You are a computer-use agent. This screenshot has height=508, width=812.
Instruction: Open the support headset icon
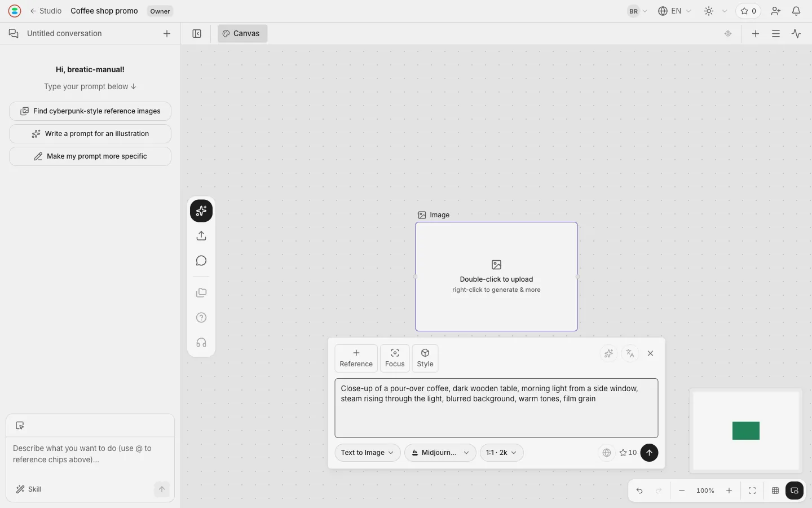click(x=201, y=343)
